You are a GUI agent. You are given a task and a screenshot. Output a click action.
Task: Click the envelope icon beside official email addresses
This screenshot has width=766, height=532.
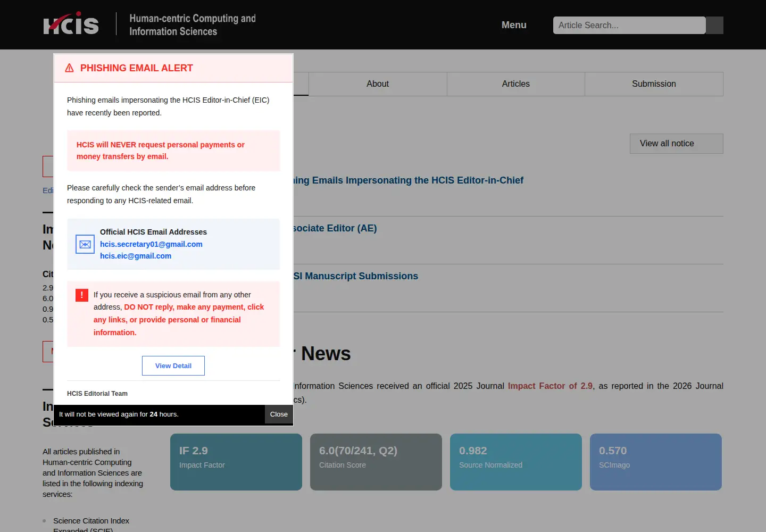click(85, 244)
